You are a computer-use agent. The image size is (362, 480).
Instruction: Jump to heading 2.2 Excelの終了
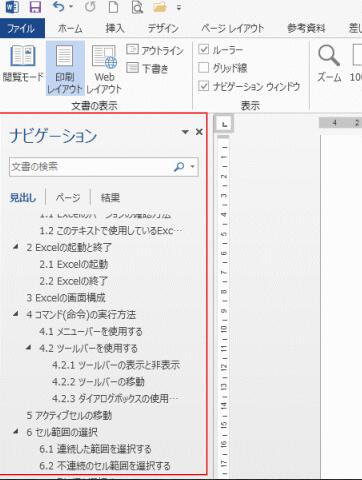(74, 281)
